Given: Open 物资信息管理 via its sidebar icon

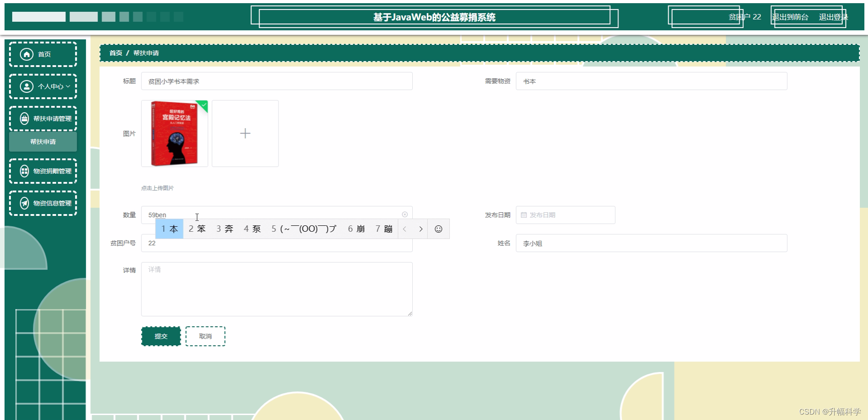Looking at the screenshot, I should pyautogui.click(x=24, y=203).
